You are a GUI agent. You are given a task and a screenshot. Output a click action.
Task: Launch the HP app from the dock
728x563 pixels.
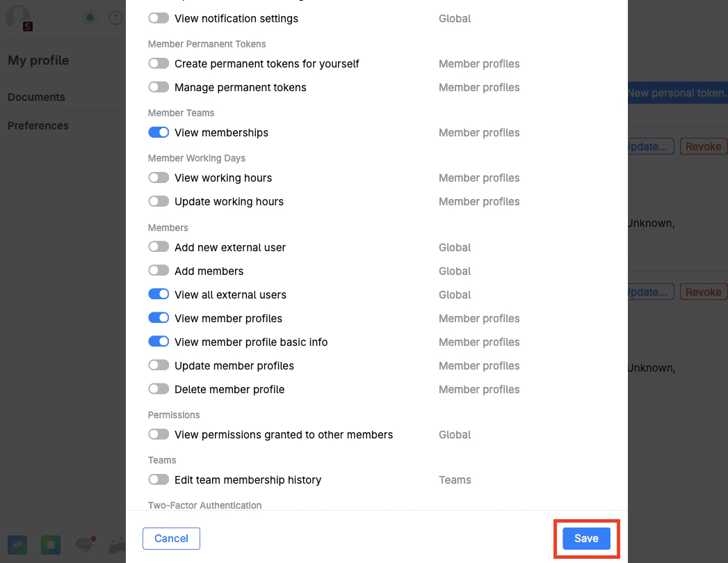17,545
